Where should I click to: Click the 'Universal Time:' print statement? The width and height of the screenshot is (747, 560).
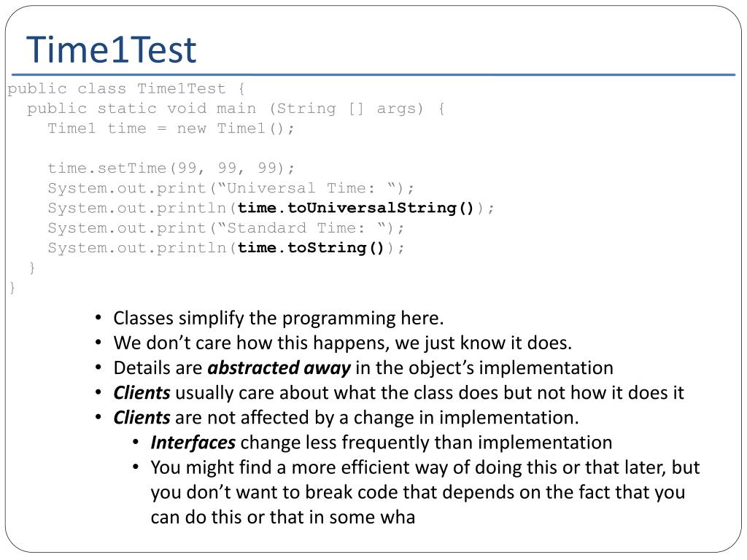231,188
